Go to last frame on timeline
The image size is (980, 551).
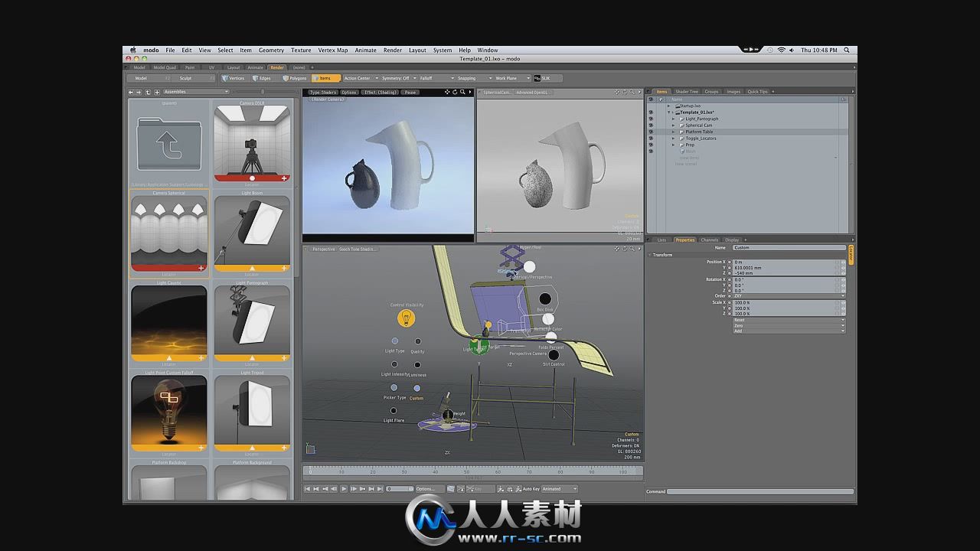pos(380,488)
